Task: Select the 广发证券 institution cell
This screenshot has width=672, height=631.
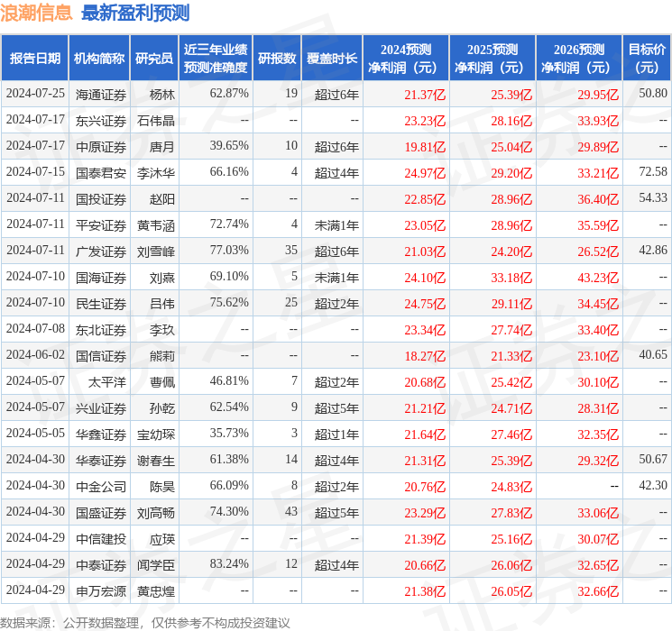Action: tap(101, 251)
